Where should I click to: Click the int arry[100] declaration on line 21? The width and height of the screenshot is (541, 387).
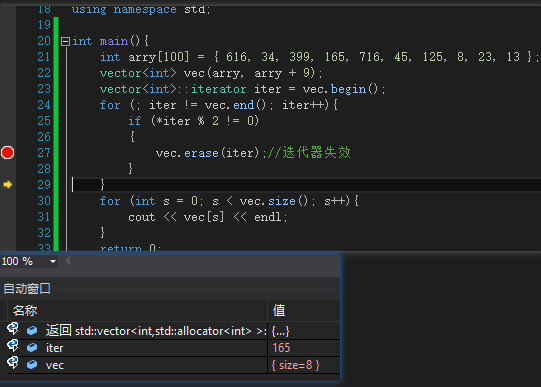(x=145, y=57)
